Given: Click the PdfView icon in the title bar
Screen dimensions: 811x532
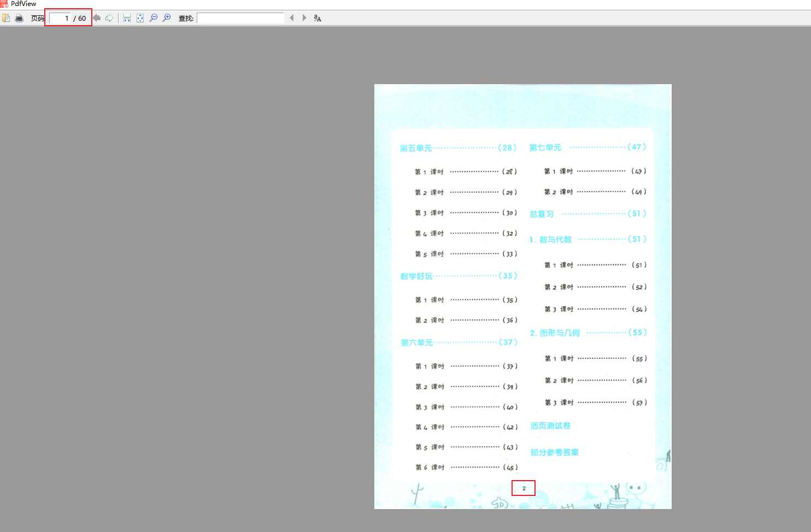Looking at the screenshot, I should pos(4,4).
